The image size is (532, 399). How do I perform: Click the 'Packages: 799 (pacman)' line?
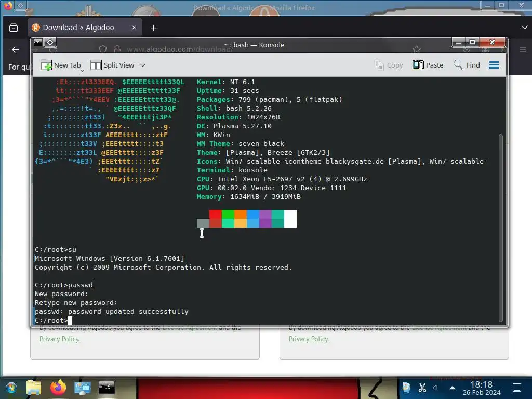pos(270,99)
